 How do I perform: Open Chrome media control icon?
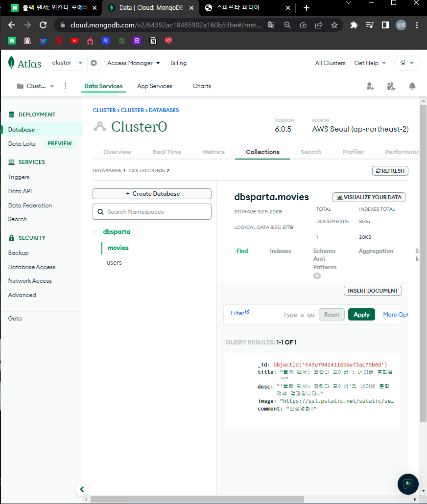(369, 25)
